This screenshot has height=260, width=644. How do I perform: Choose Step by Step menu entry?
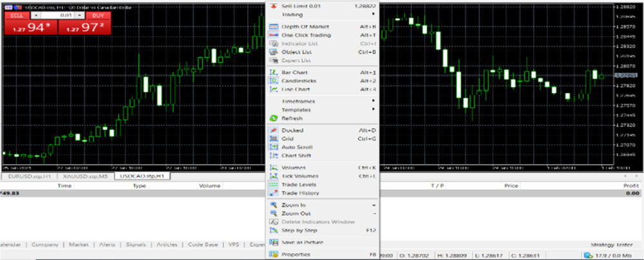tap(323, 230)
